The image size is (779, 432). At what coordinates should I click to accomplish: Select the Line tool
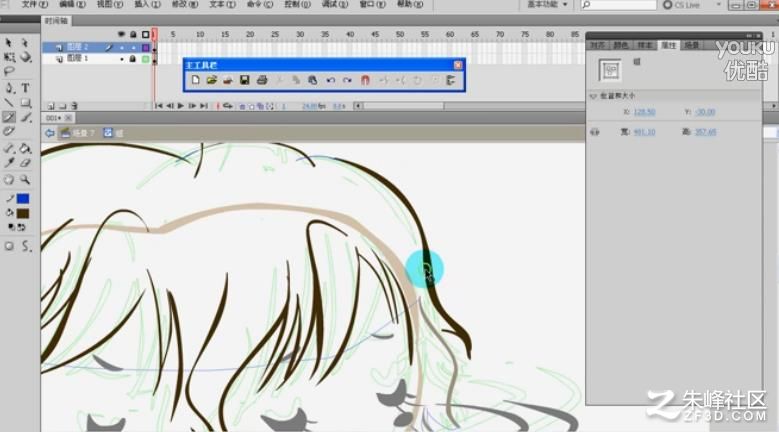tap(8, 103)
